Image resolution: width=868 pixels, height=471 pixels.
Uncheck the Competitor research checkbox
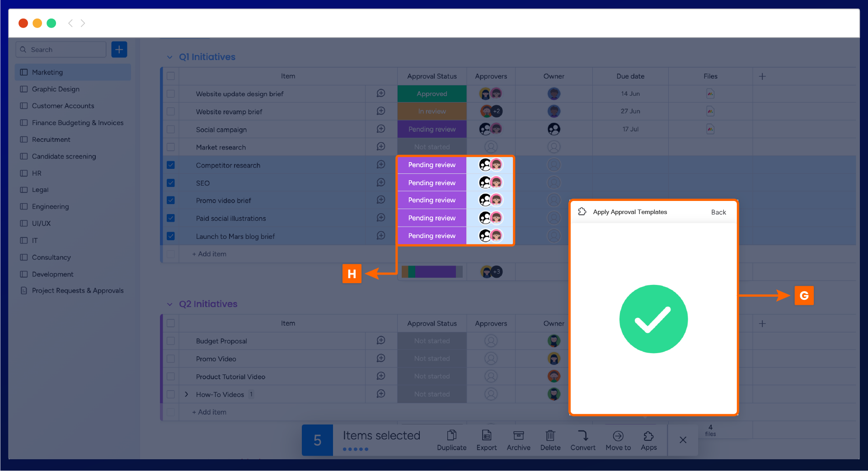click(x=171, y=165)
